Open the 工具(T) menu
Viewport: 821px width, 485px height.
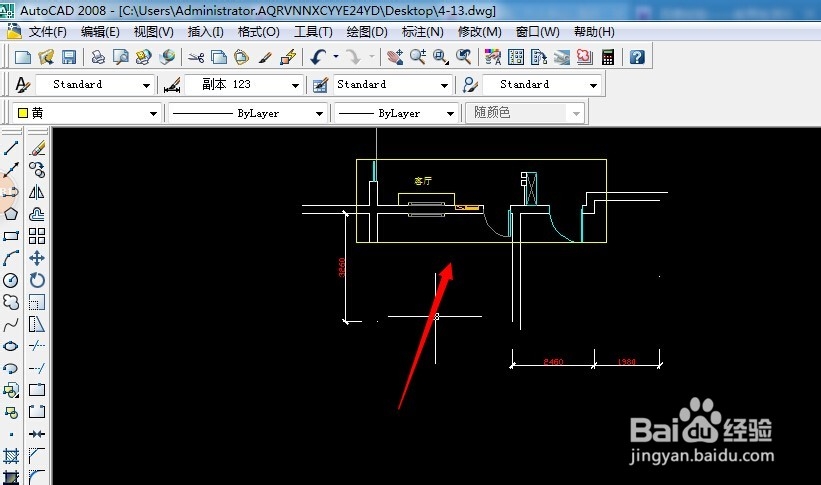coord(313,32)
